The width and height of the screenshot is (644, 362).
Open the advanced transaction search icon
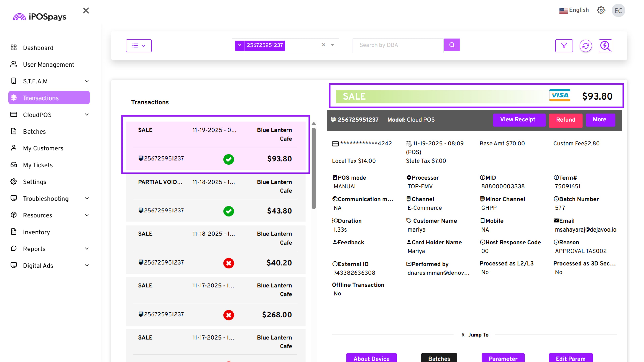[605, 46]
